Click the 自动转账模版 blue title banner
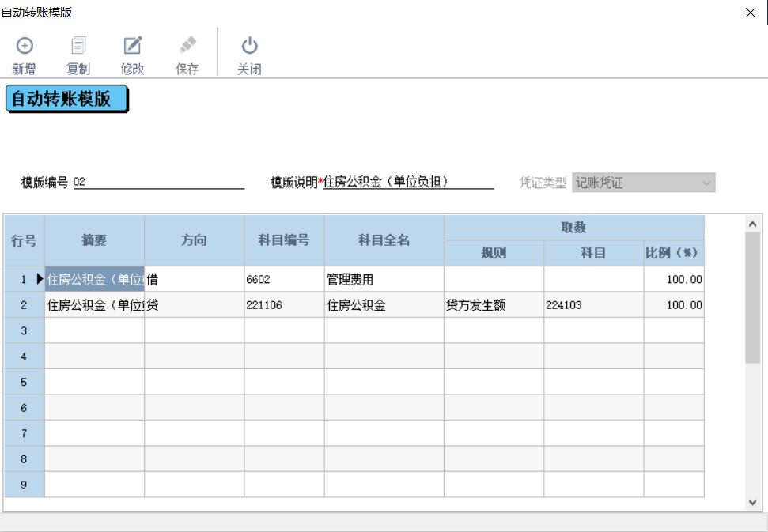 (66, 99)
